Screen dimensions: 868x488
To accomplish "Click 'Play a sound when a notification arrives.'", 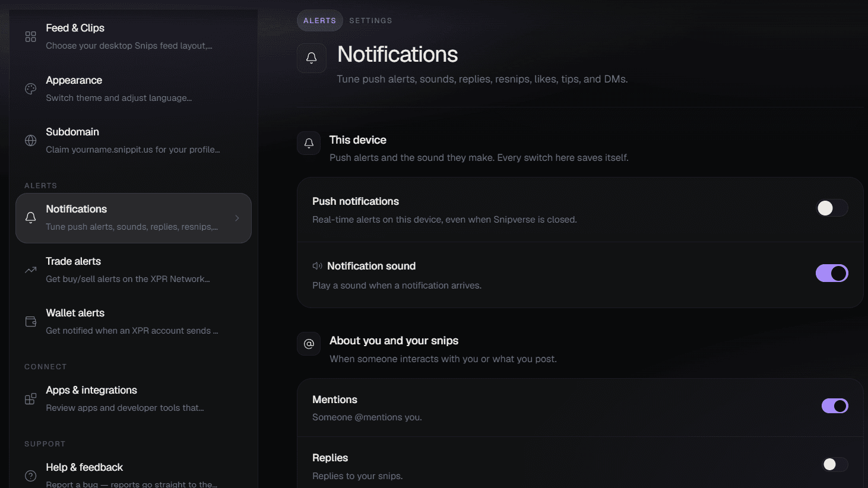I will [397, 286].
